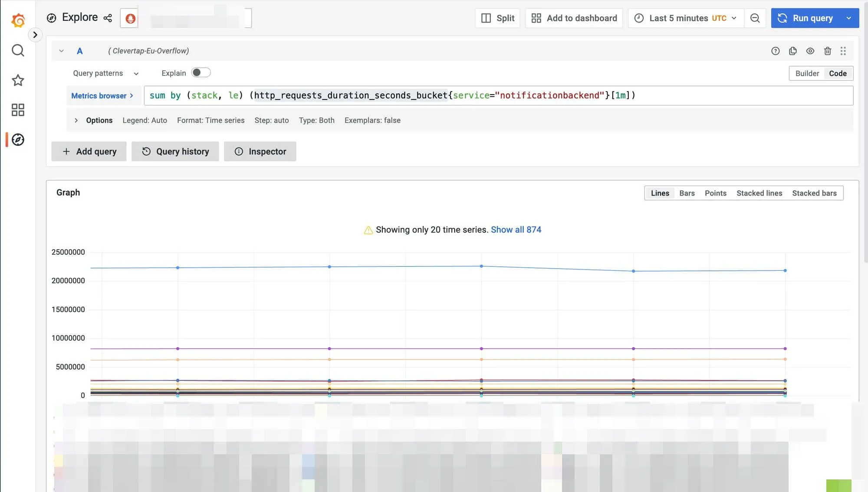868x492 pixels.
Task: Select the Stacked lines chart view
Action: click(759, 192)
